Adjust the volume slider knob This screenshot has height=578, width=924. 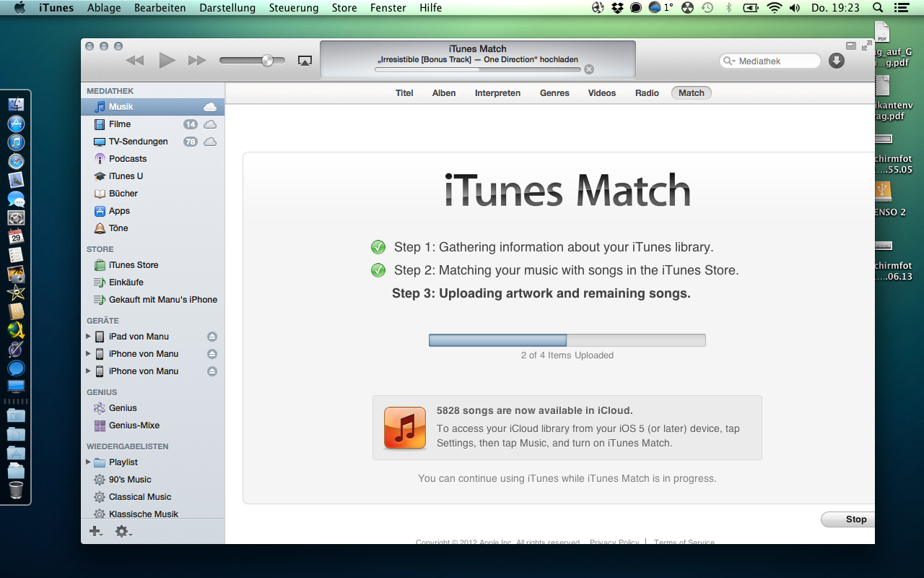pyautogui.click(x=267, y=61)
